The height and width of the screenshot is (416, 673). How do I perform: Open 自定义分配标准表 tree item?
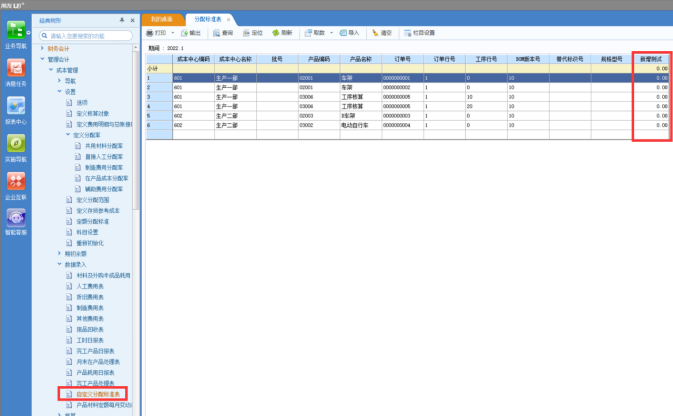tap(98, 394)
